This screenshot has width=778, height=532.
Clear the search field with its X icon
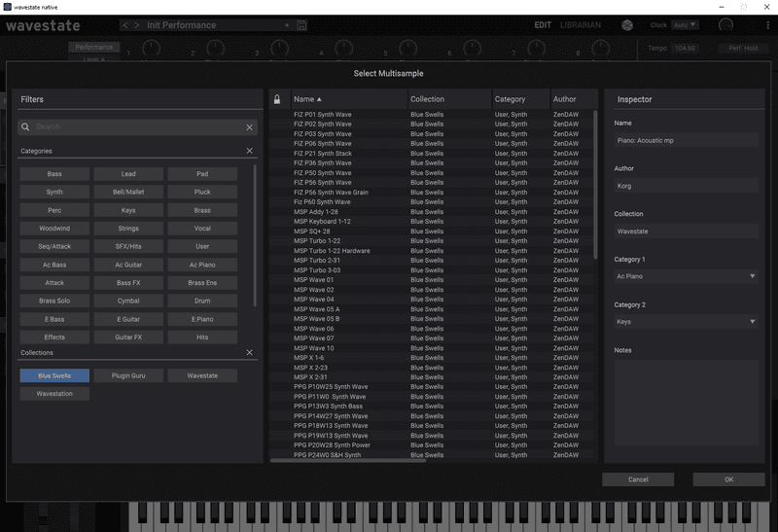[250, 127]
